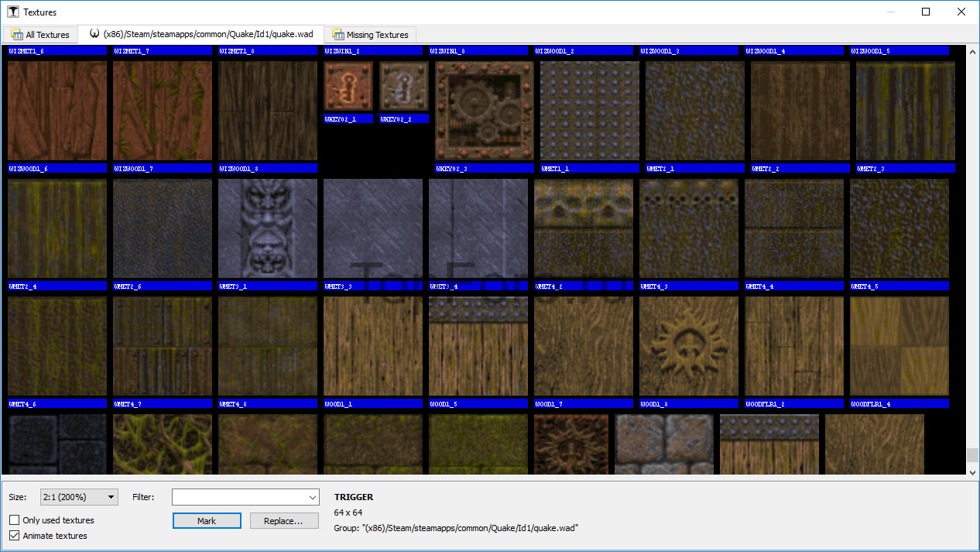The width and height of the screenshot is (980, 552).
Task: Pick the WIZWOOD1_8 dark plank texture
Action: [268, 111]
